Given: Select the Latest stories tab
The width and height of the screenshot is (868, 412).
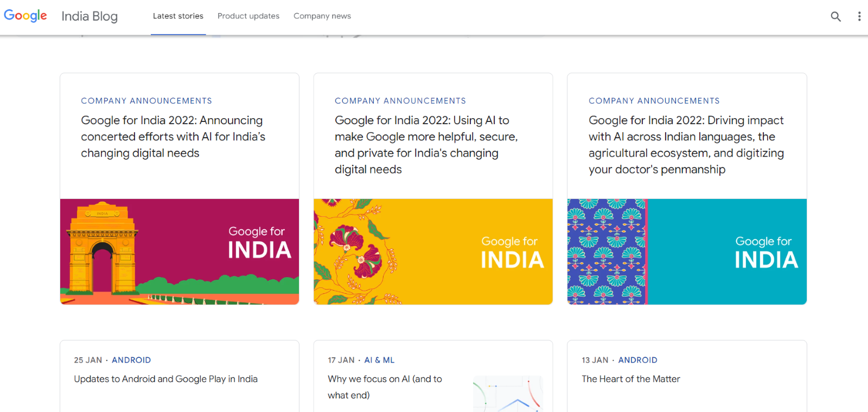Looking at the screenshot, I should [178, 16].
